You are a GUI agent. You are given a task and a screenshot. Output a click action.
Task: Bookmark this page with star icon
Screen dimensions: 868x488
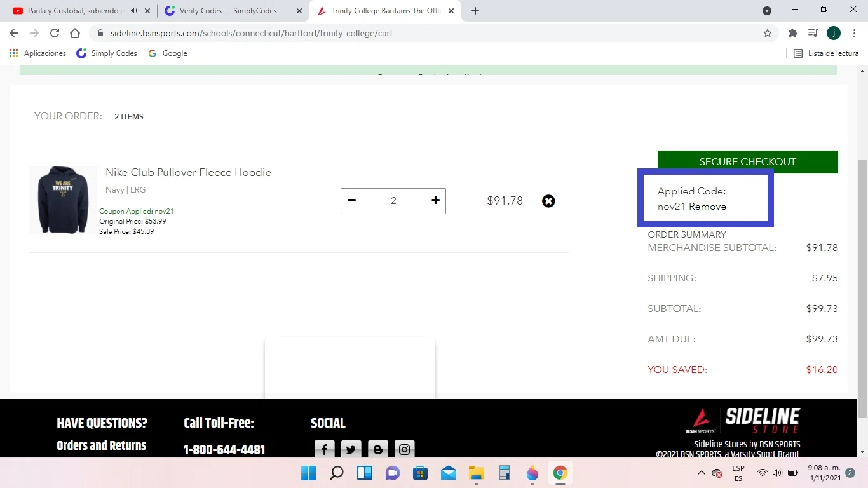click(768, 33)
